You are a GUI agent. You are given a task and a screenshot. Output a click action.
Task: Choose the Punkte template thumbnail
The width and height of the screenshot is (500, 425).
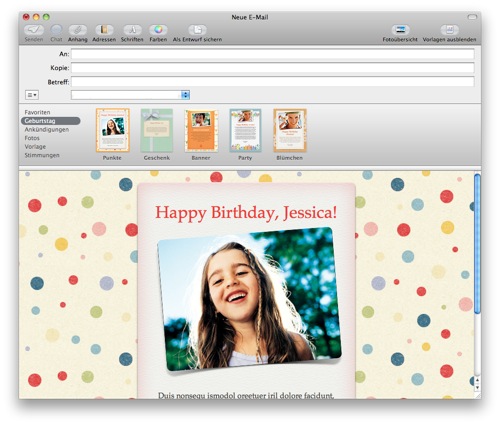point(113,130)
